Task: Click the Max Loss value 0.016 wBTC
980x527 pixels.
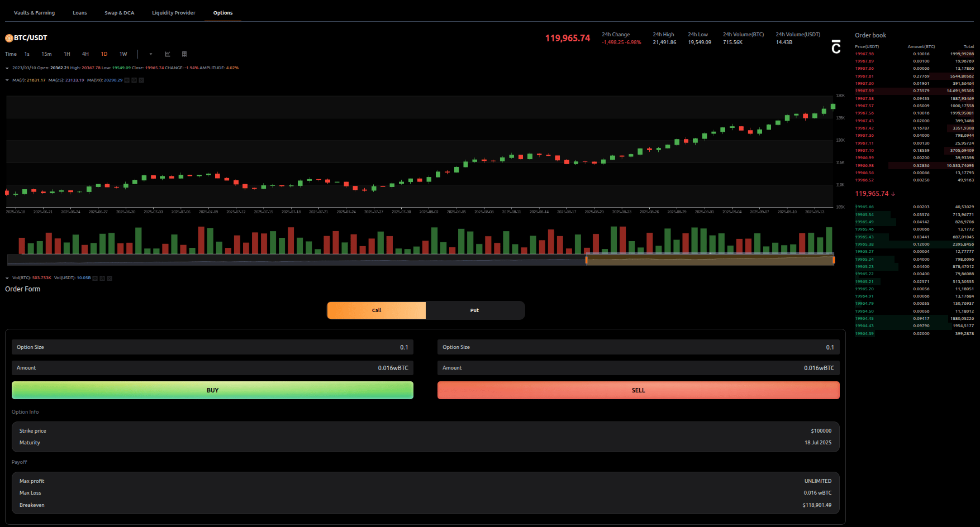Action: coord(817,493)
